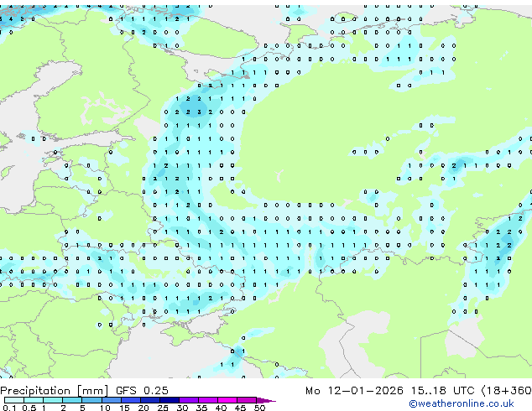
Task: Click the "25" legend scale label
Action: coord(163,408)
